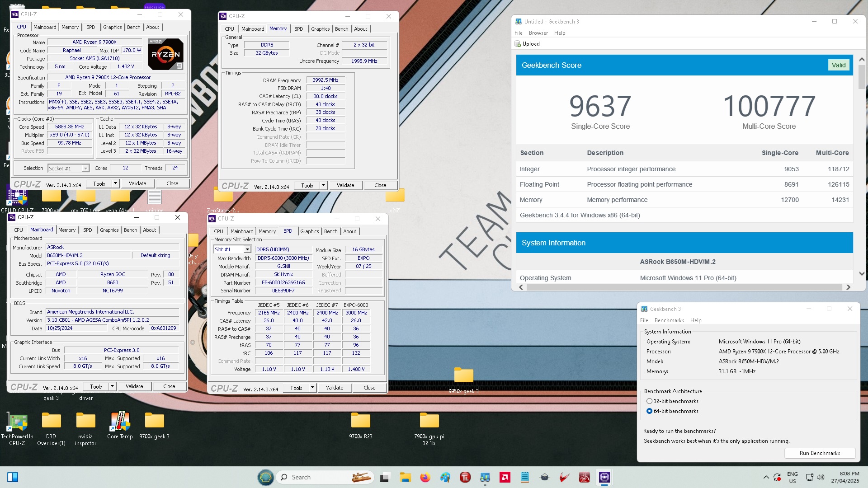This screenshot has width=868, height=488.
Task: Open Help menu in small Geekbench 3 window
Action: click(x=696, y=320)
